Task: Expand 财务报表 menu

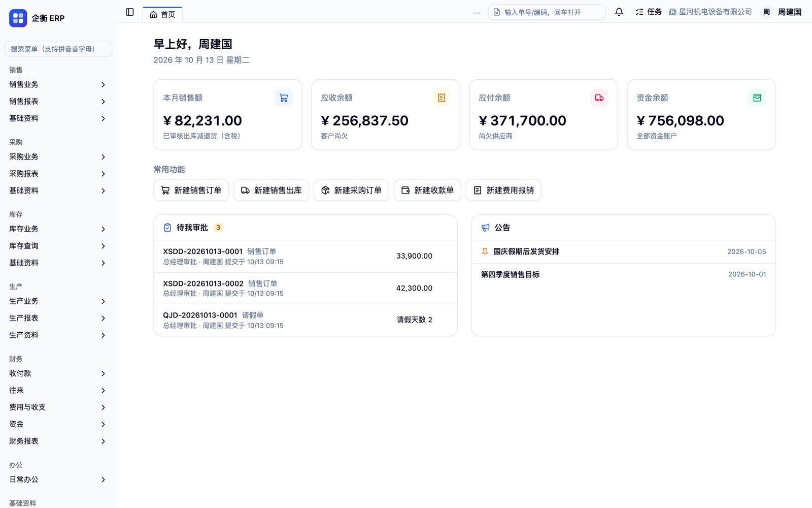Action: pyautogui.click(x=58, y=441)
